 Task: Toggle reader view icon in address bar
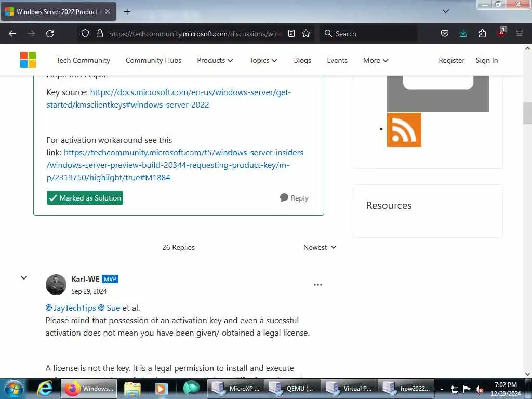point(291,33)
